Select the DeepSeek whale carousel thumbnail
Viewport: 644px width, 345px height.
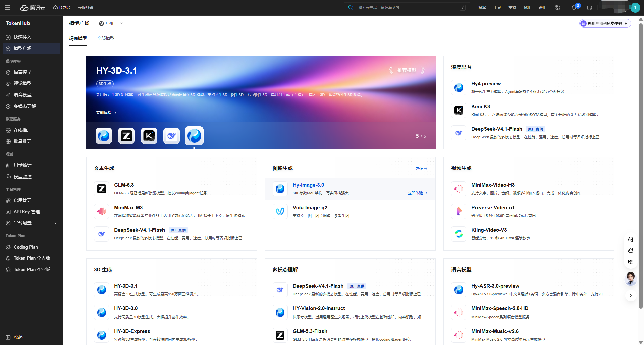(x=172, y=136)
